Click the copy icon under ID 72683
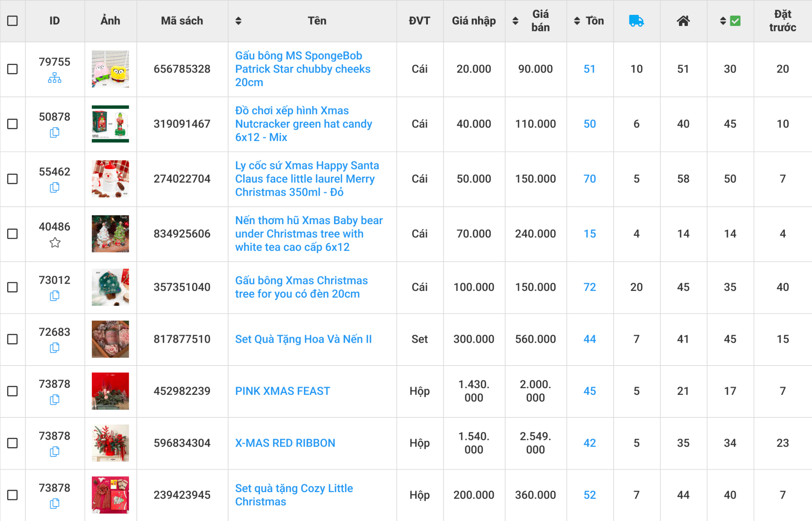Screen dimensions: 812x521 tap(54, 348)
